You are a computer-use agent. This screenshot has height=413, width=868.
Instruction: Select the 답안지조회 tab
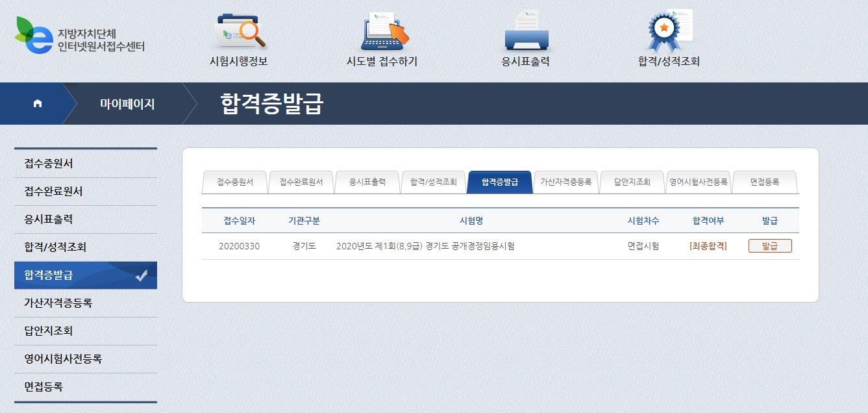[632, 182]
